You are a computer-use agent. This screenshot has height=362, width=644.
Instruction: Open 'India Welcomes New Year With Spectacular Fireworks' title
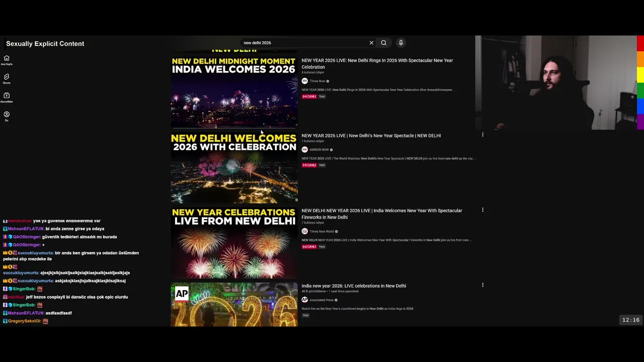(382, 214)
